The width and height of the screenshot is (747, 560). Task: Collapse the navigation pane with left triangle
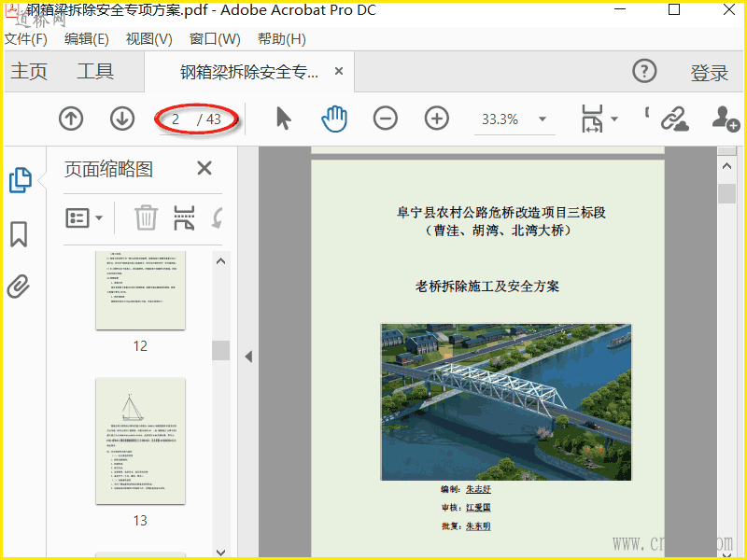(248, 357)
